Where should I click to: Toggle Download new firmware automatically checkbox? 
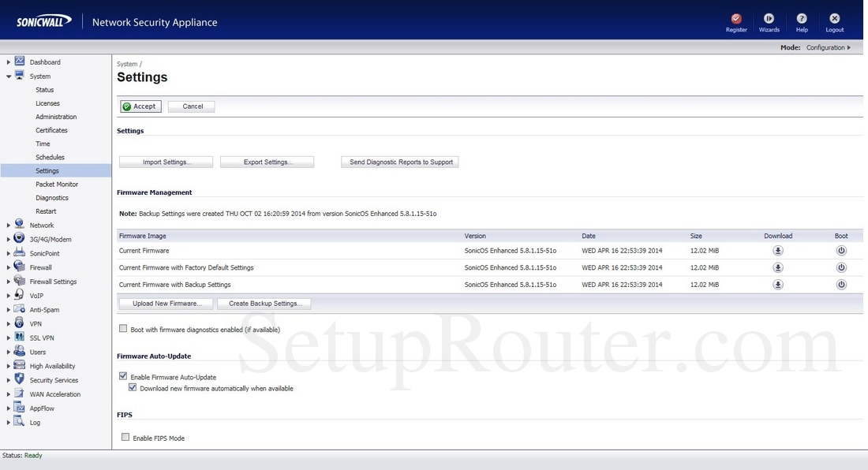pos(133,388)
